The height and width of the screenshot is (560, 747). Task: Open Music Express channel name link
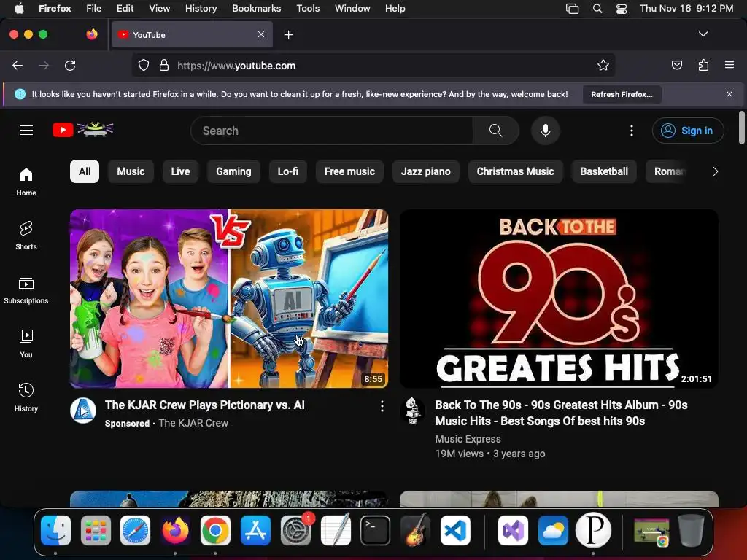pos(468,439)
